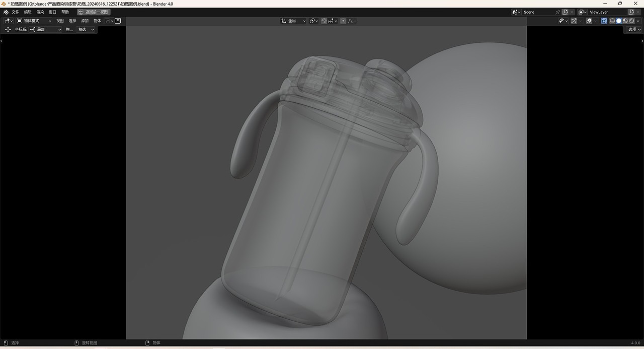The image size is (644, 349).
Task: Open the Blender logo menu
Action: (x=6, y=12)
